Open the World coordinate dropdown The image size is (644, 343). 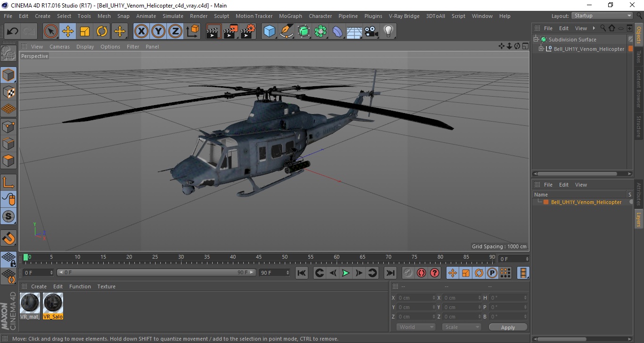pos(416,327)
